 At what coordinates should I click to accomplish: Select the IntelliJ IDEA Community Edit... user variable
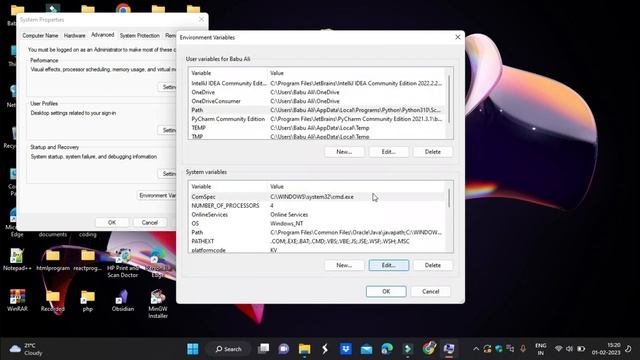pos(317,83)
